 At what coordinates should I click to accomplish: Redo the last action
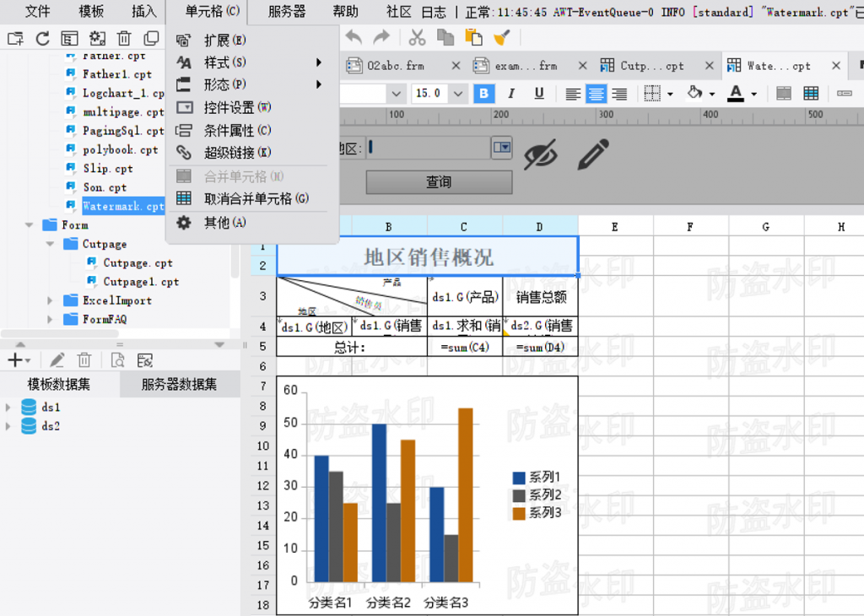[x=381, y=37]
